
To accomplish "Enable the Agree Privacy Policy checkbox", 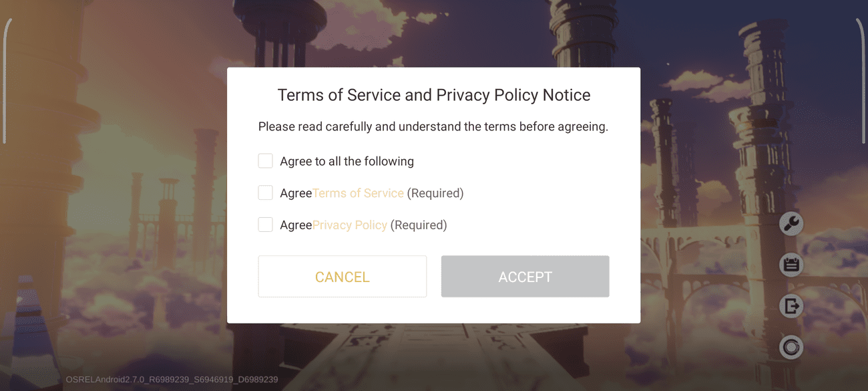I will [x=266, y=225].
